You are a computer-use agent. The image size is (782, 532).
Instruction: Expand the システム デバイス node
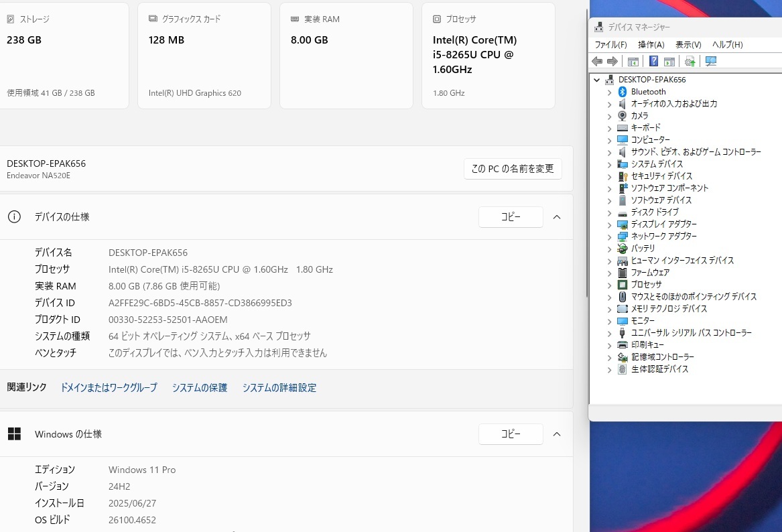click(609, 165)
